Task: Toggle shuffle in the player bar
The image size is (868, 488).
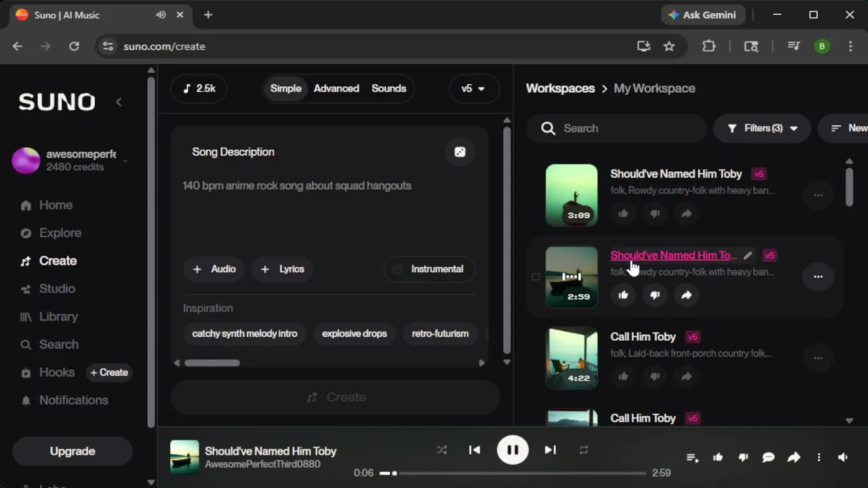Action: coord(441,450)
